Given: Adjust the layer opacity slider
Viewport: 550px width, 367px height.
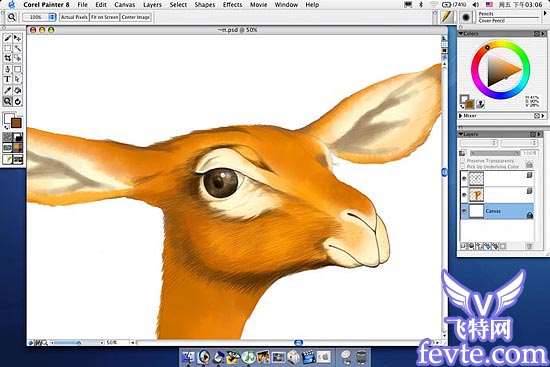Looking at the screenshot, I should (495, 153).
